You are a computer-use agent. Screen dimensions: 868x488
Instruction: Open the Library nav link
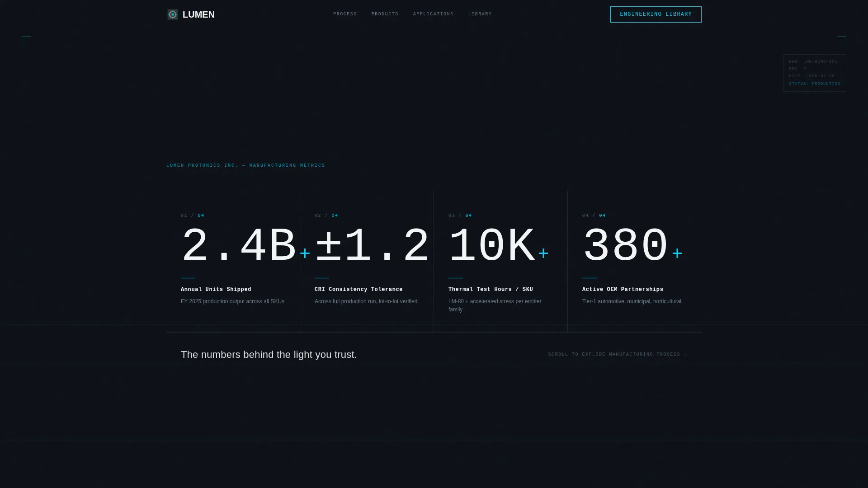(480, 14)
